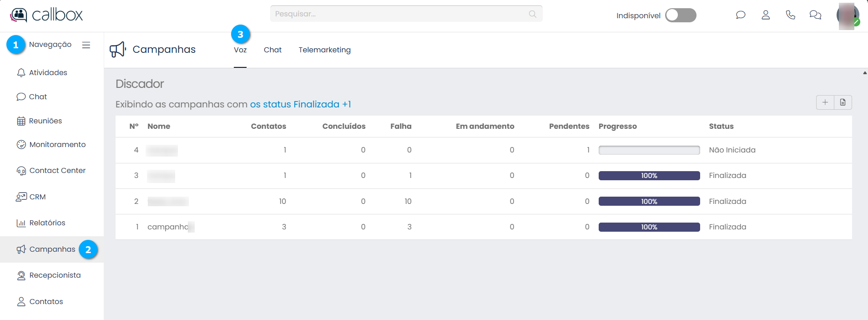
Task: Open the status filter 'os status Finalizada +1'
Action: pyautogui.click(x=300, y=104)
